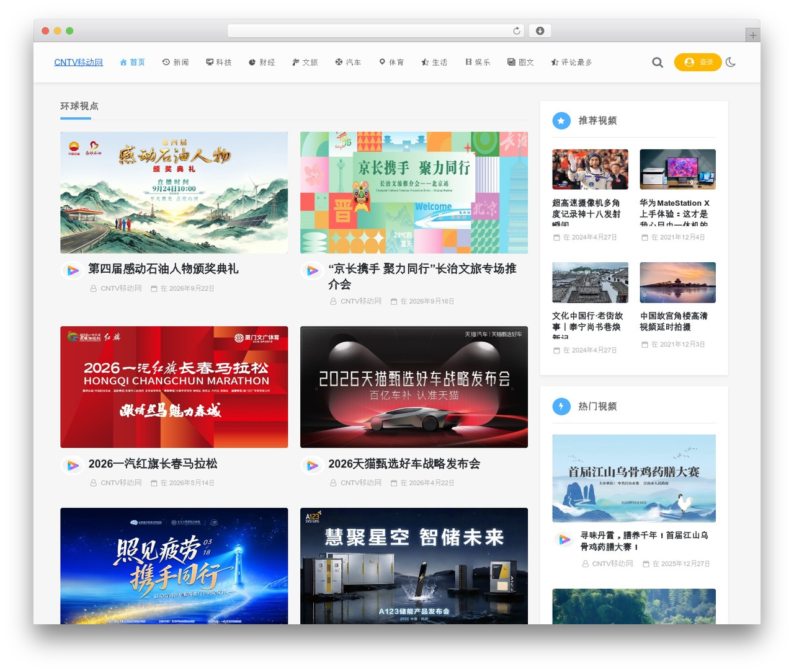The width and height of the screenshot is (794, 672).
Task: Click date 在 2026年9月22日
Action: click(x=187, y=288)
